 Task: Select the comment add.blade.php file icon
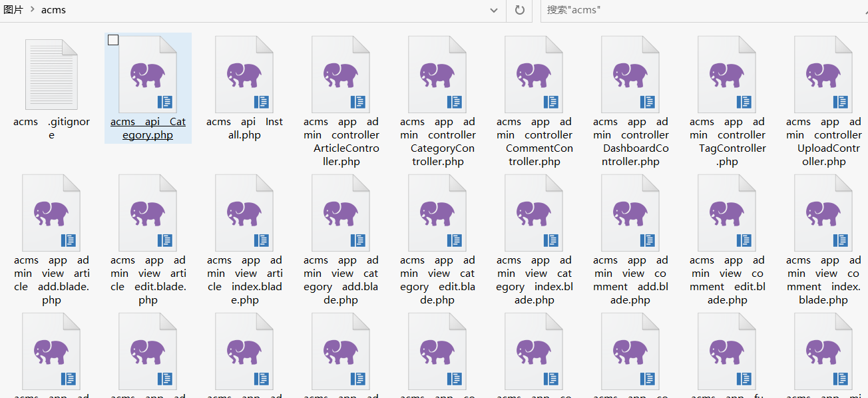click(x=630, y=212)
